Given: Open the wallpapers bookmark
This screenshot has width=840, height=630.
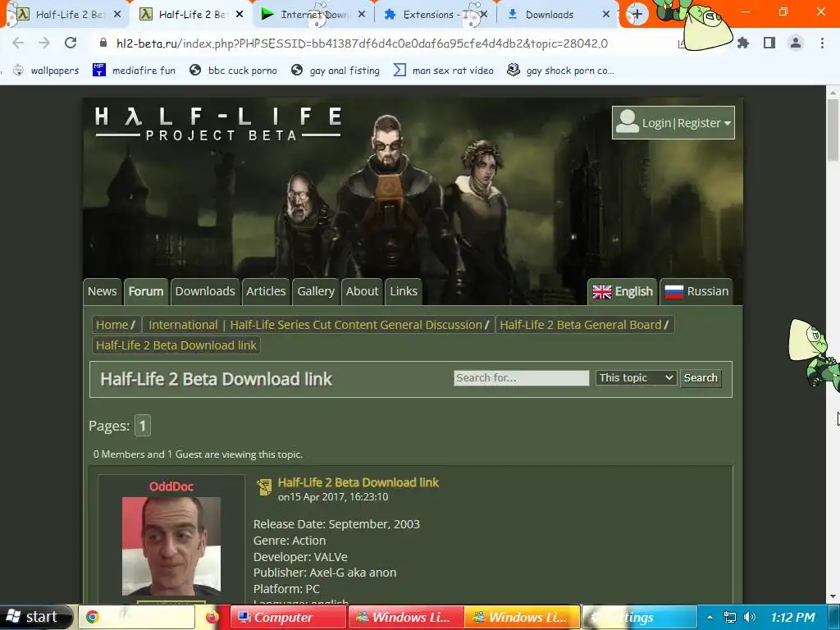Looking at the screenshot, I should (x=46, y=71).
